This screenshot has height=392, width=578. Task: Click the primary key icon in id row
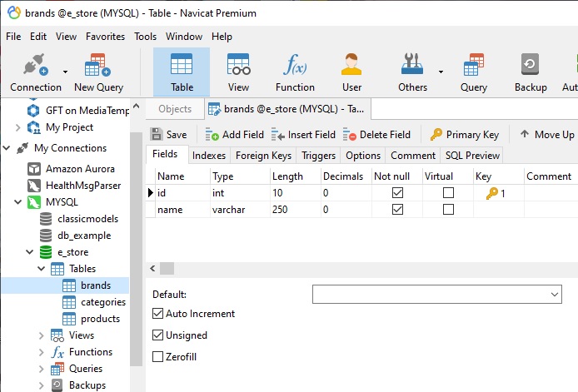[491, 193]
